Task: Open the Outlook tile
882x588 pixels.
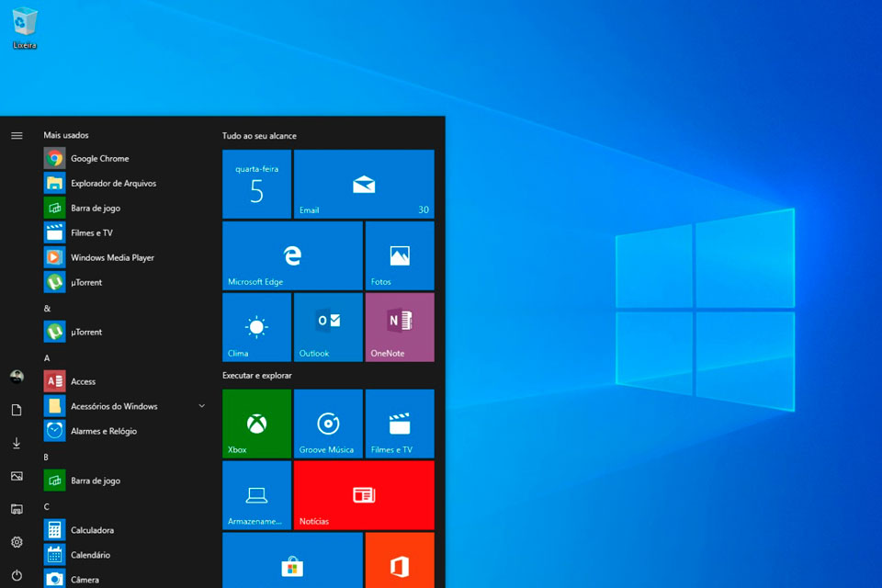Action: pos(329,327)
